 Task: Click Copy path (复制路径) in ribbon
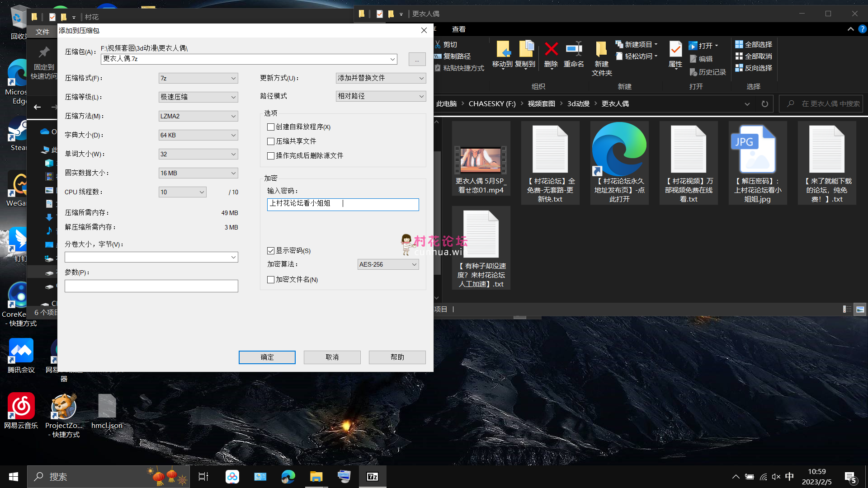coord(453,56)
